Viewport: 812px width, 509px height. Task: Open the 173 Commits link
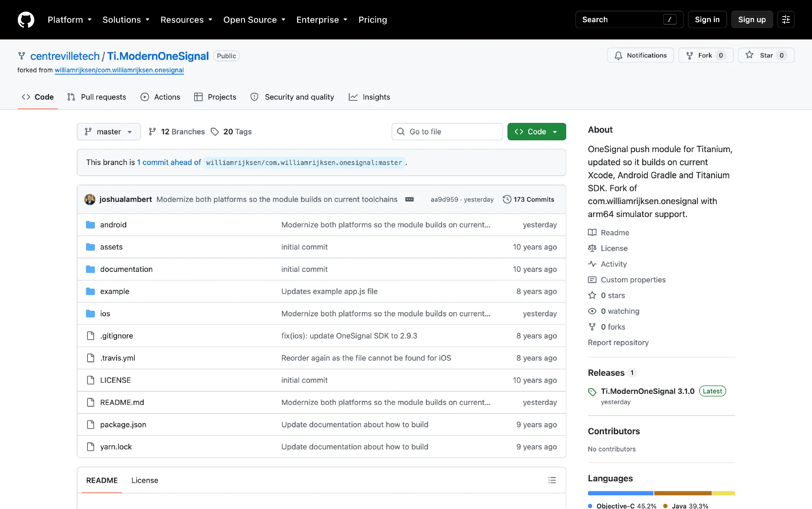click(x=529, y=199)
